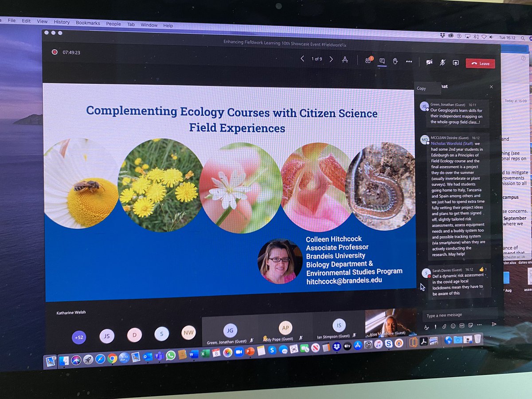Open the History menu
The width and height of the screenshot is (532, 399).
tap(62, 22)
